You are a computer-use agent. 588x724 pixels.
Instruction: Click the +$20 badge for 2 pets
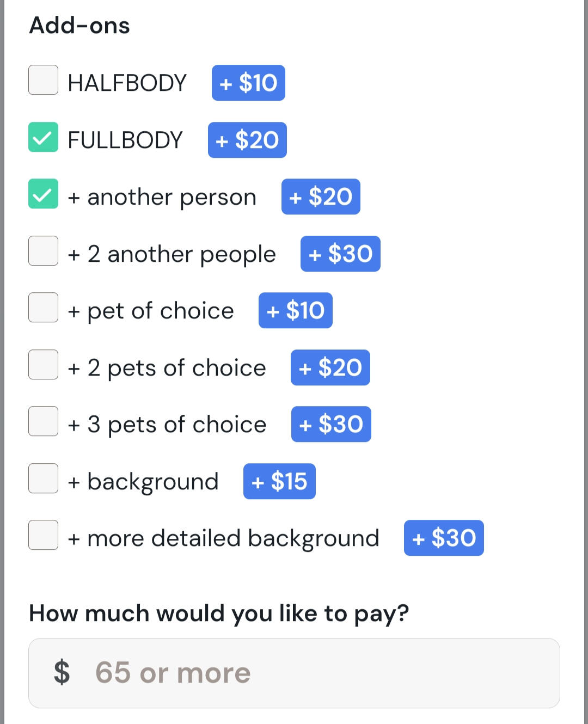pos(330,367)
